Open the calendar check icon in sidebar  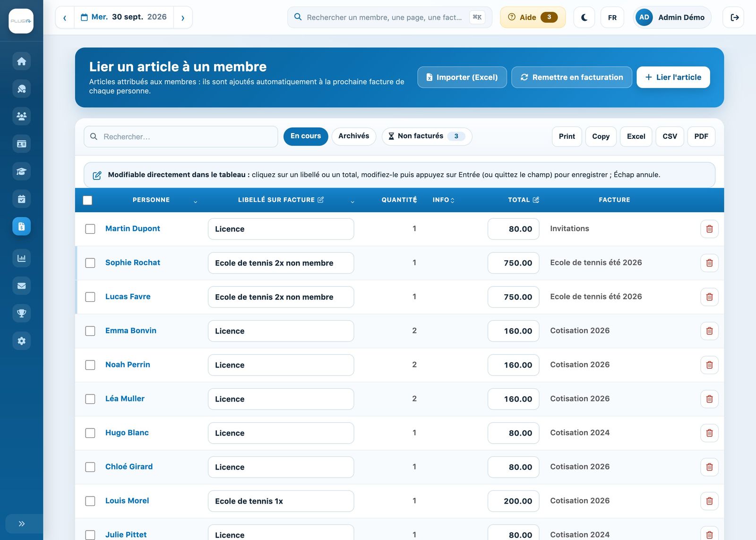pyautogui.click(x=21, y=199)
